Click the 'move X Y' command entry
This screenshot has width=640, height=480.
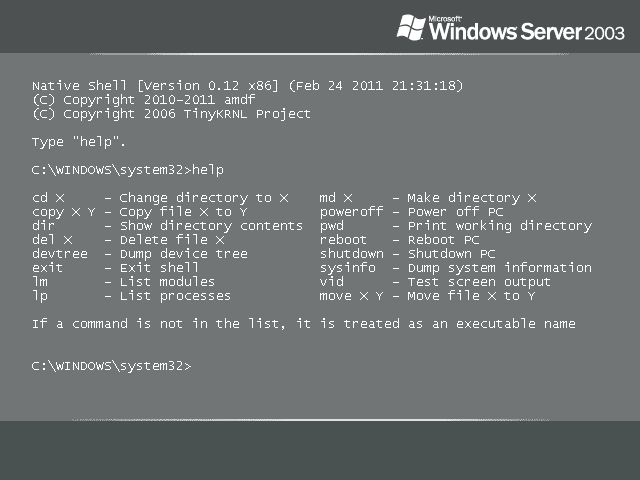(x=351, y=296)
